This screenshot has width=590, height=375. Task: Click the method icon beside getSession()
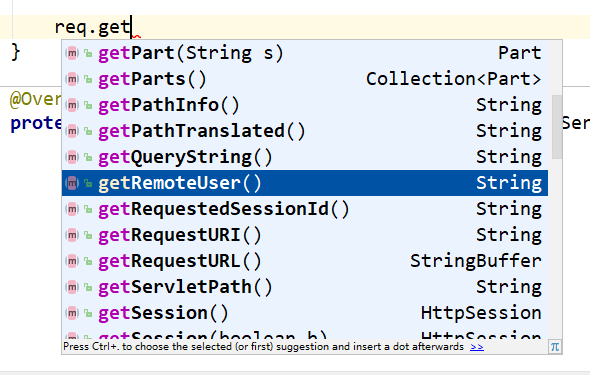[71, 313]
